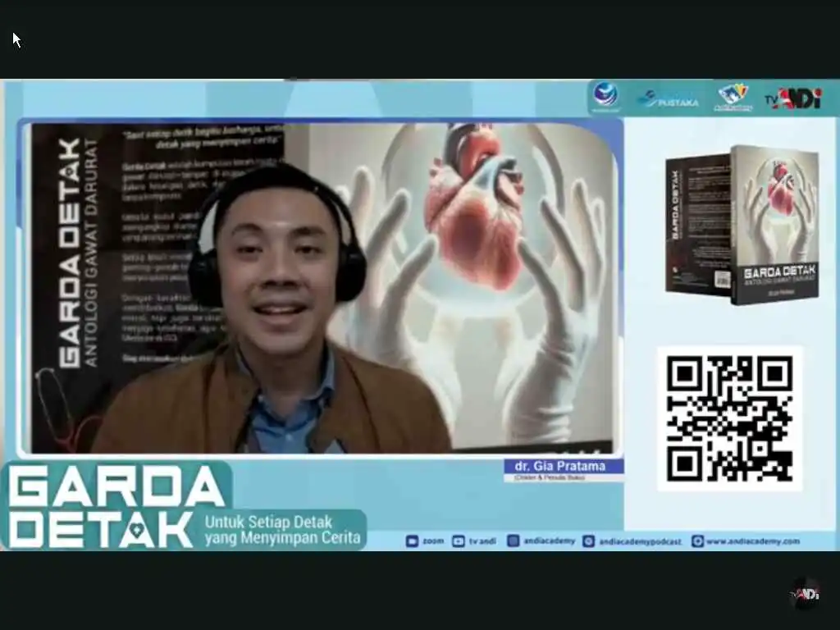Click the 'tv andi' channel label
The height and width of the screenshot is (630, 840).
(482, 541)
